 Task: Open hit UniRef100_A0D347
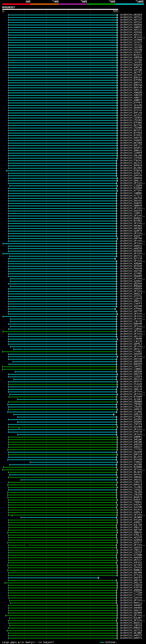click(131, 505)
